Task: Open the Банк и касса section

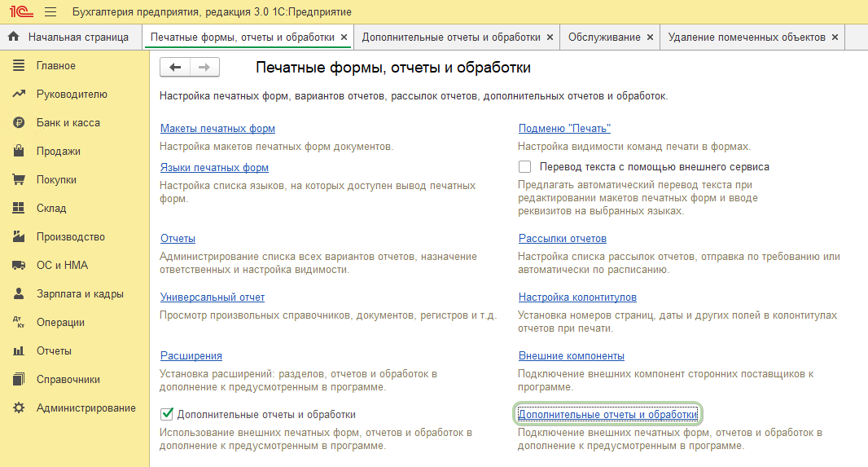Action: 68,122
